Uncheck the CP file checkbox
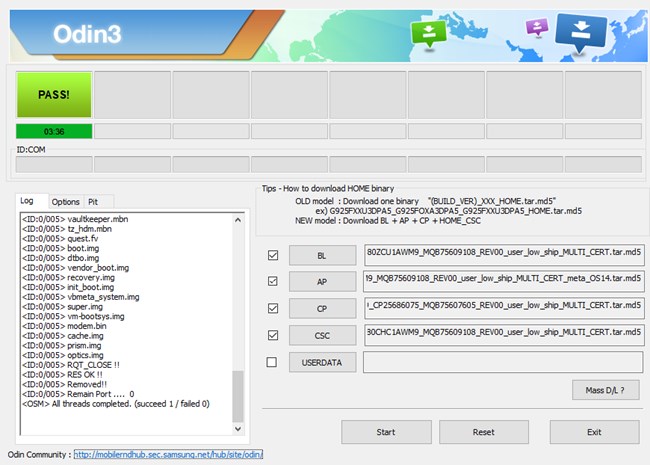Viewport: 650px width, 465px height. click(x=273, y=308)
